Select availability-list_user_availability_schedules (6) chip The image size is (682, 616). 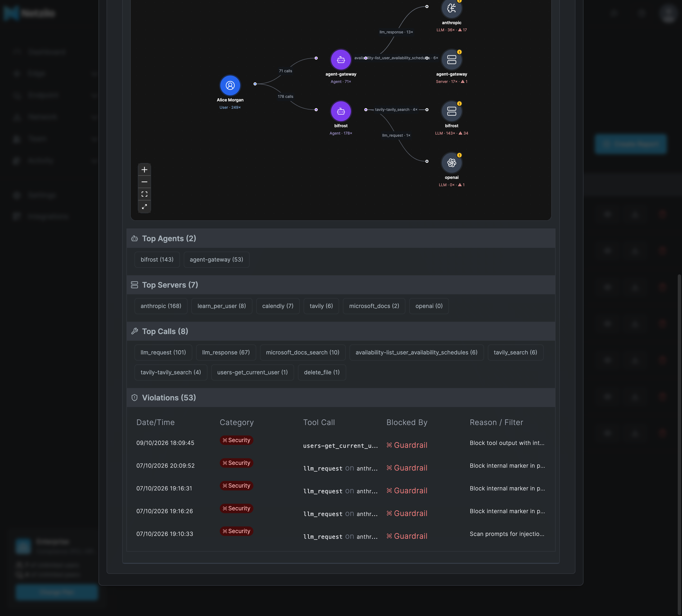[x=417, y=352]
